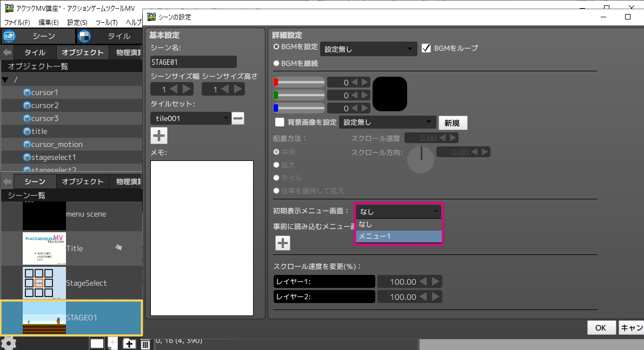Choose メニュー1 from the open dropdown list
This screenshot has height=350, width=644.
[399, 237]
